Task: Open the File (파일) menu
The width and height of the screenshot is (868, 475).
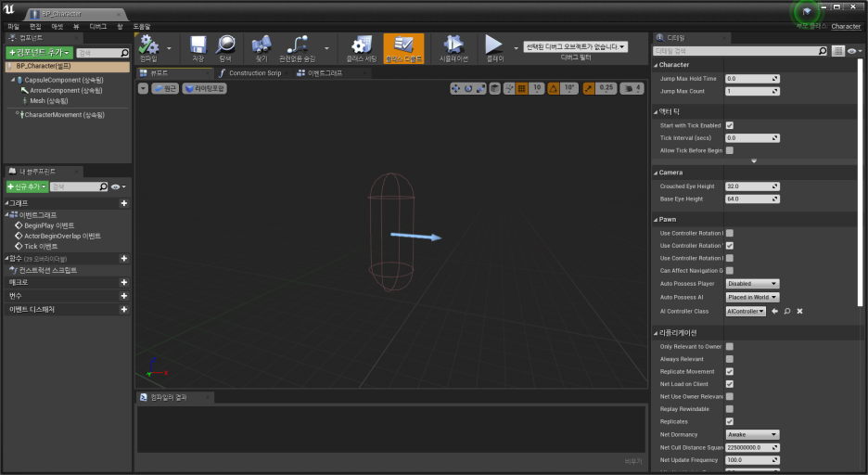Action: tap(13, 27)
